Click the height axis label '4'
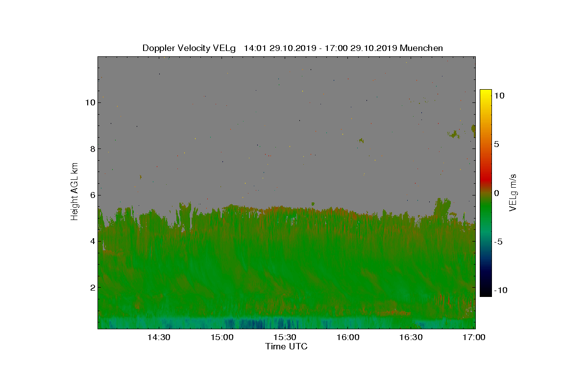 point(92,241)
